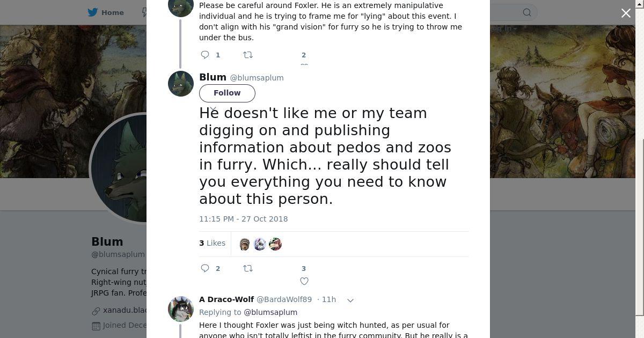
Task: Like the main tweet with the heart icon
Action: [304, 281]
